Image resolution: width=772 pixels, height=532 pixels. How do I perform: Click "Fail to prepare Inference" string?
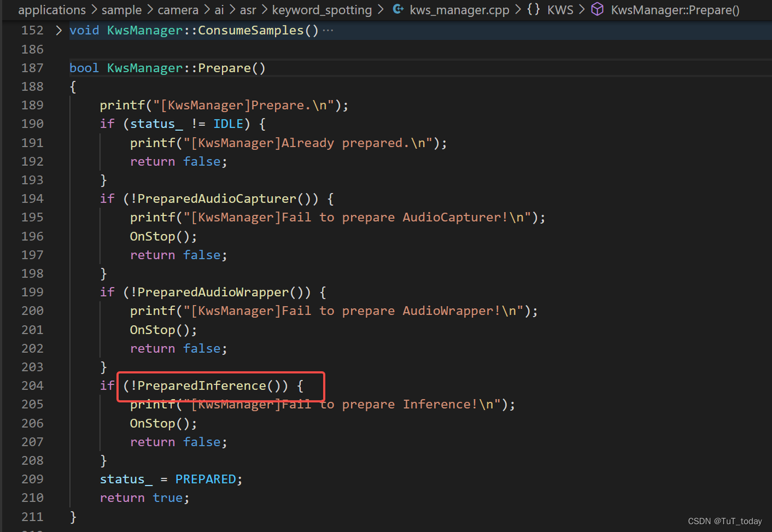(341, 404)
